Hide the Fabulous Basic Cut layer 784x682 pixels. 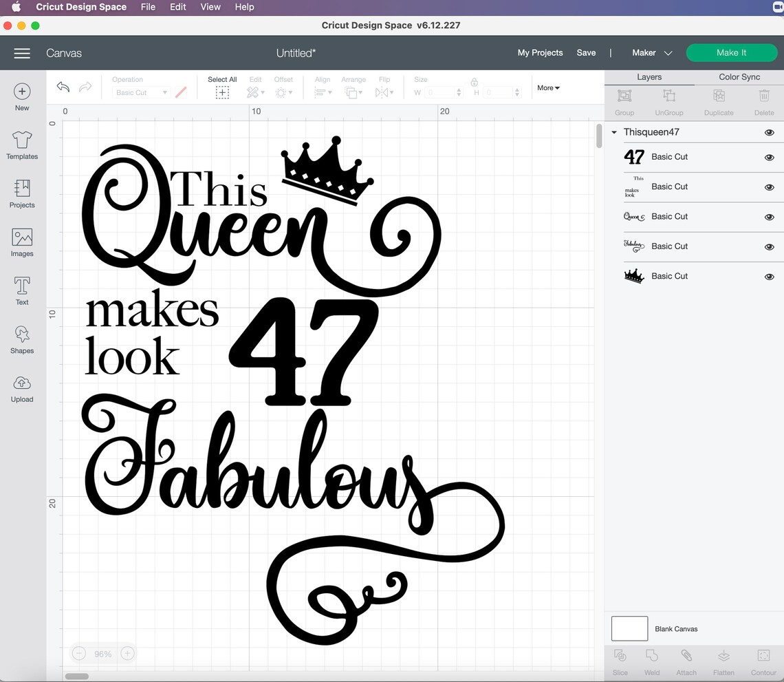pos(769,246)
